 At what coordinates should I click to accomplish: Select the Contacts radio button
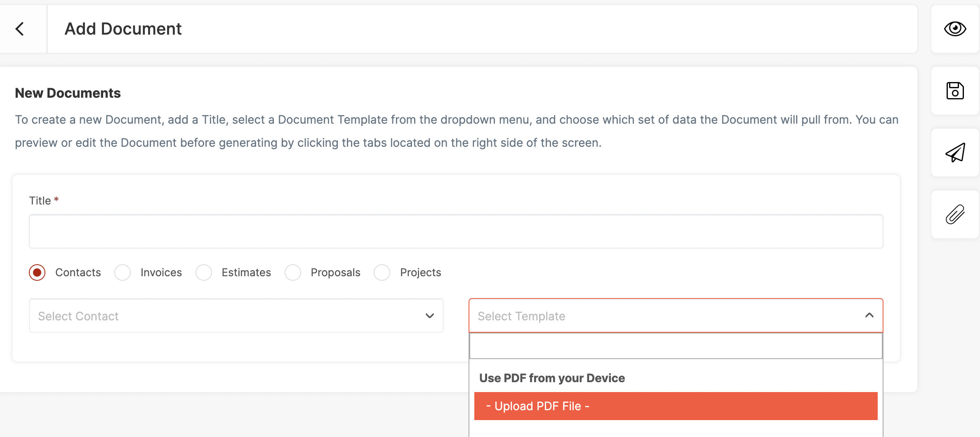point(37,273)
